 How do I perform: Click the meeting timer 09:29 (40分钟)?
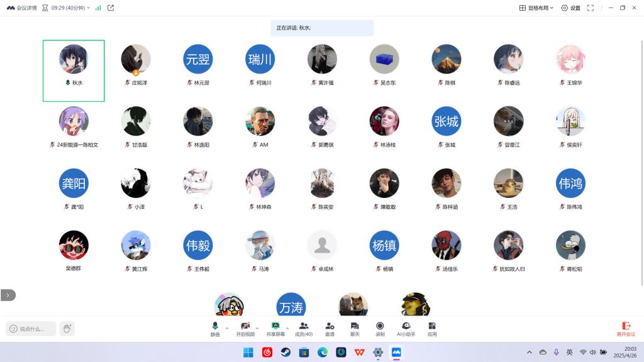pyautogui.click(x=68, y=8)
